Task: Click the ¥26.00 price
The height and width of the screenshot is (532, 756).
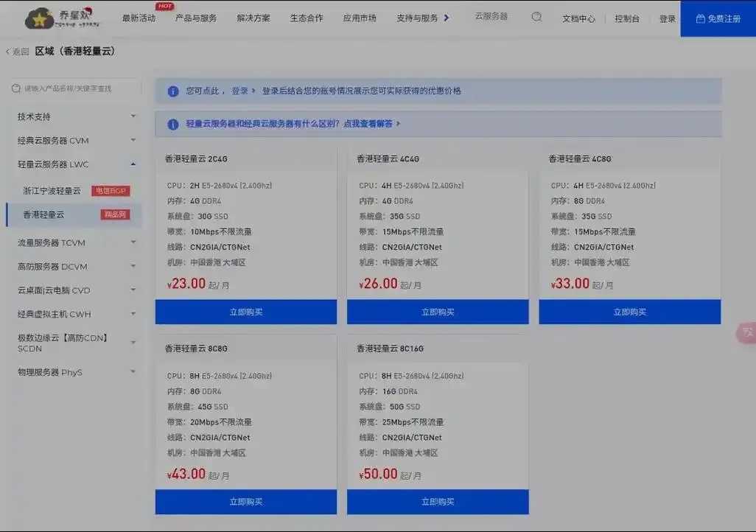Action: point(379,284)
